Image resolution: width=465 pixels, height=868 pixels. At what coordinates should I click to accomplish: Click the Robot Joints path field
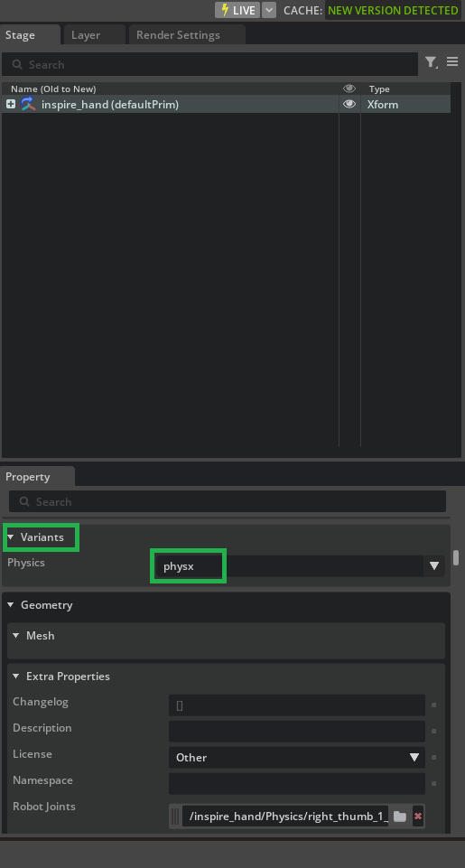pyautogui.click(x=285, y=817)
